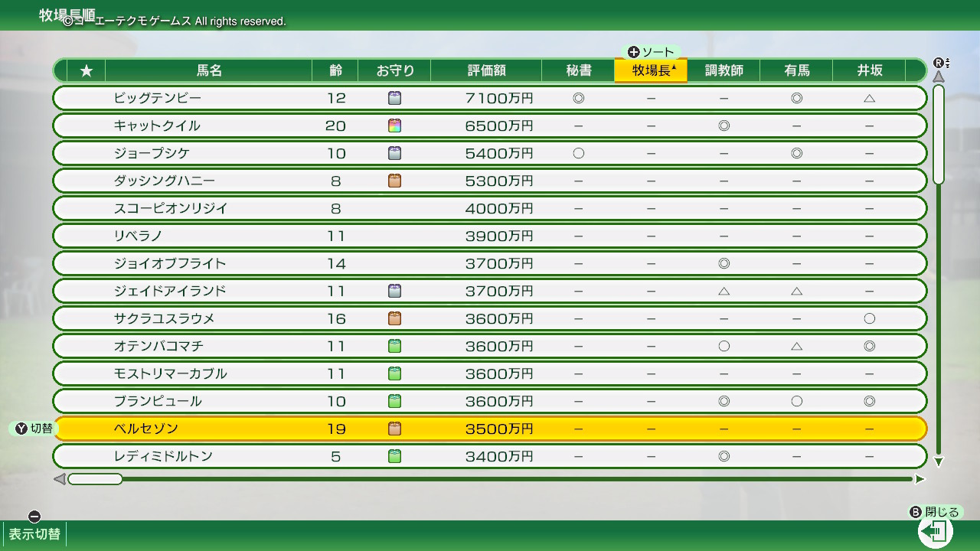Click the plus ソート sort icon
The width and height of the screenshot is (980, 551).
(x=633, y=52)
